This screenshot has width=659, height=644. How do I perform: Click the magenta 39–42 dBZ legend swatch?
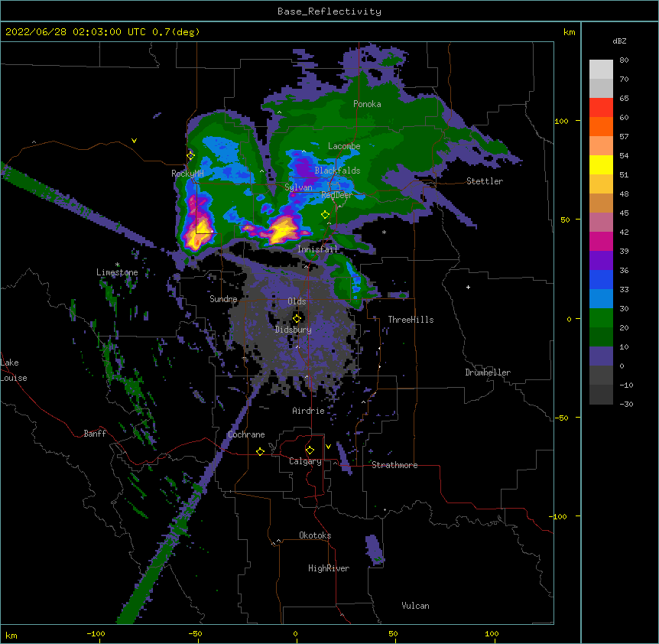[601, 241]
